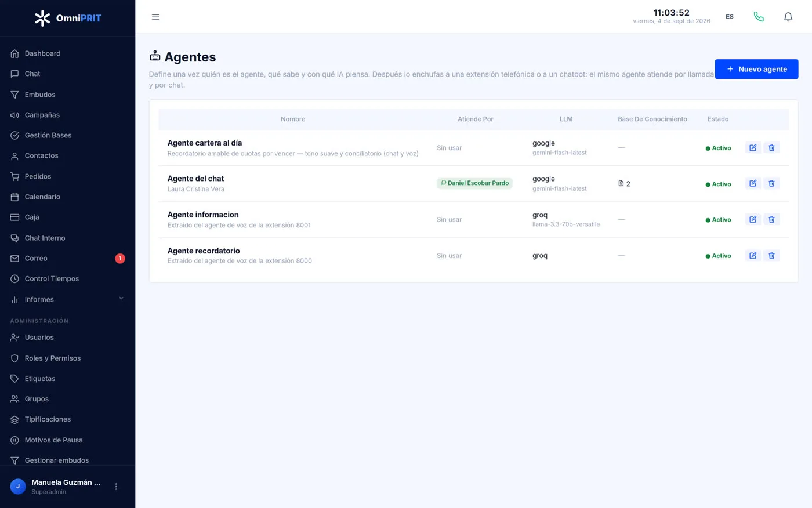Open user options three-dot menu

116,487
